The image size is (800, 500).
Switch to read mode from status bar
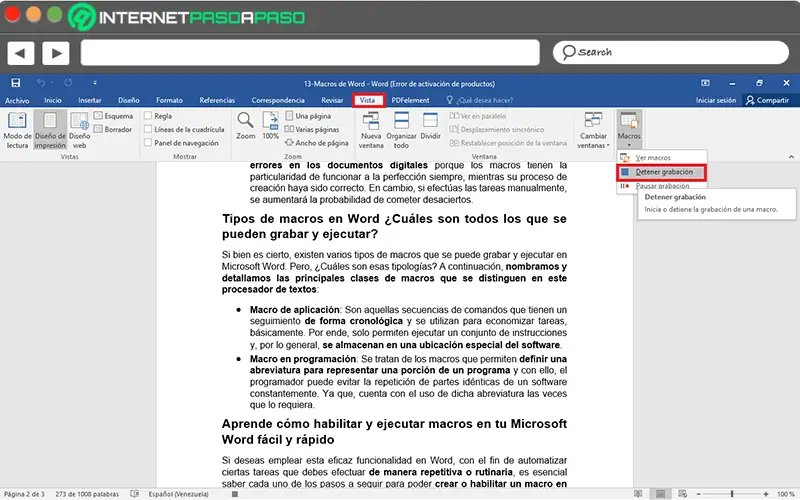pyautogui.click(x=638, y=494)
